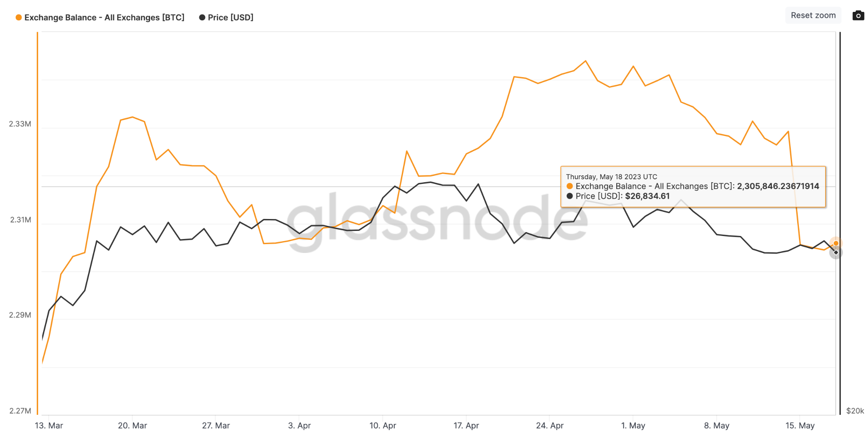Click the Exchange Balance - All Exchanges legend text
Viewport: 868px width, 436px height.
pyautogui.click(x=104, y=17)
